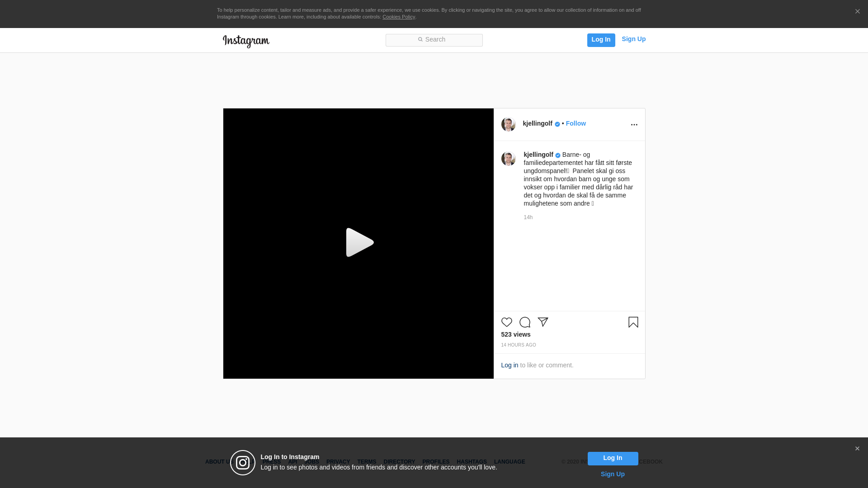Save the post with bookmark icon
The image size is (868, 488).
[x=633, y=322]
